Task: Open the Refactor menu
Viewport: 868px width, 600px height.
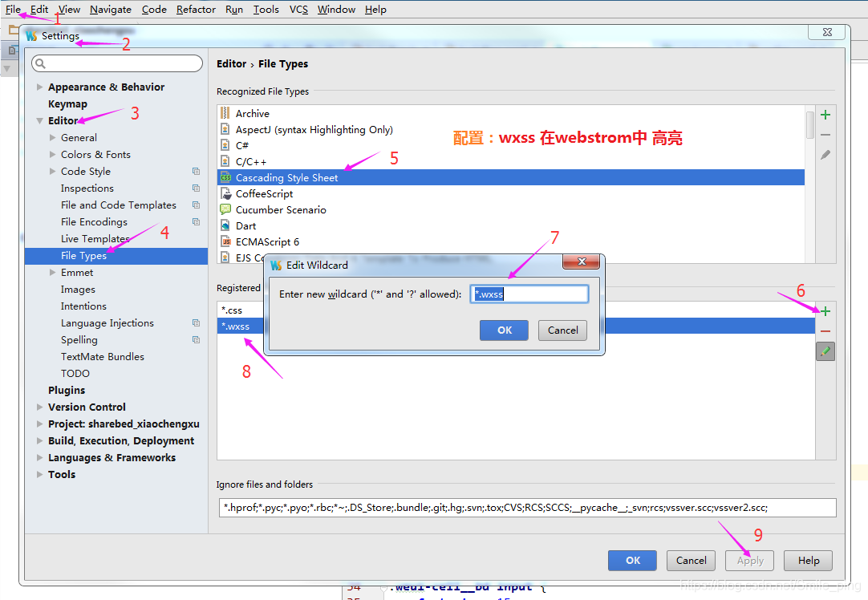Action: coord(196,10)
